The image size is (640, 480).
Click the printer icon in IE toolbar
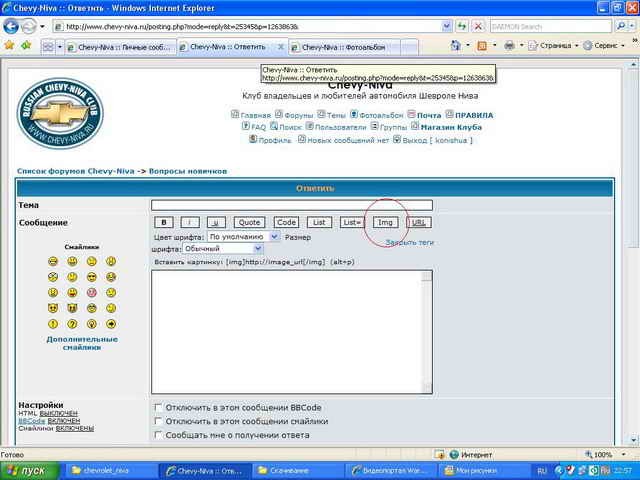point(509,46)
